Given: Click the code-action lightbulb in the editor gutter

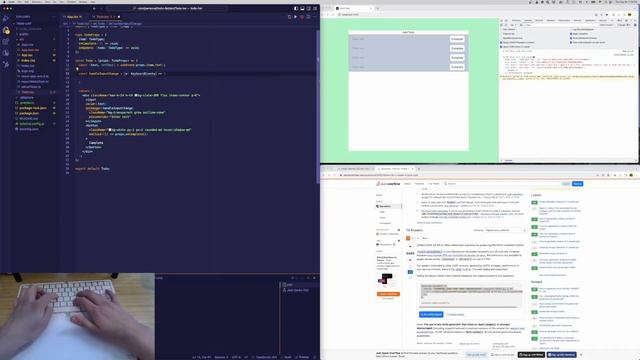Looking at the screenshot, I should (77, 69).
